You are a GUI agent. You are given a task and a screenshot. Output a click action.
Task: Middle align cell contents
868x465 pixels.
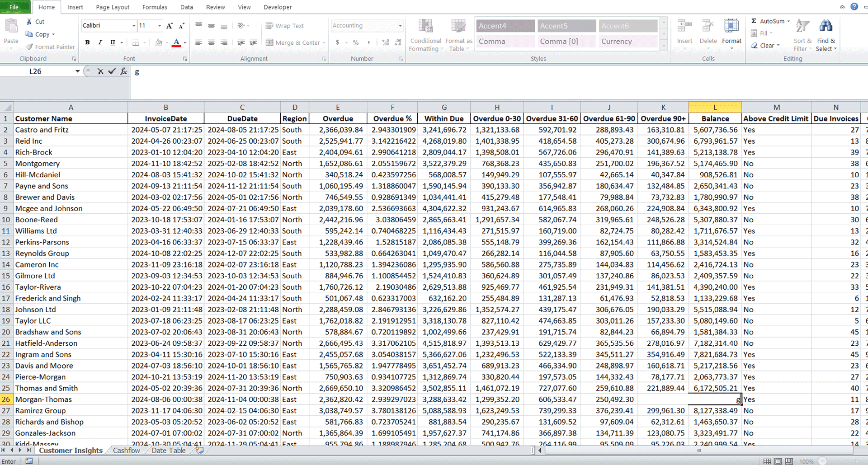pos(211,26)
